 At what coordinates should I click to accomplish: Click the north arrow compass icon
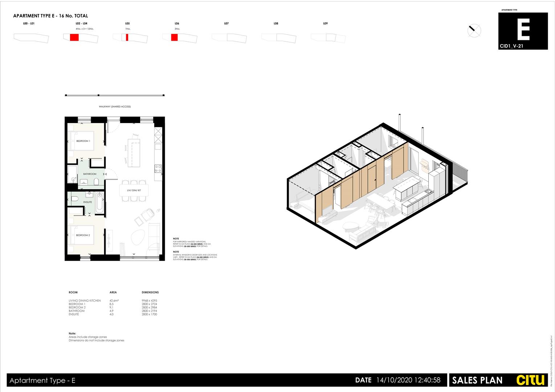(x=474, y=30)
